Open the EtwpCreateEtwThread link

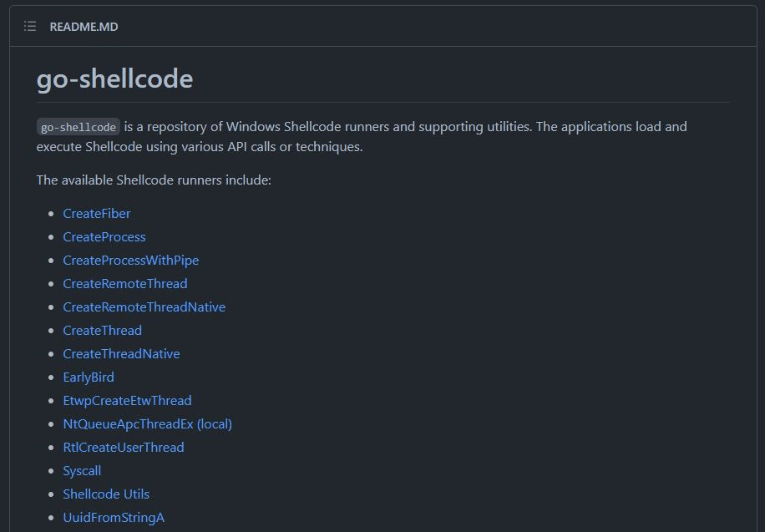click(127, 401)
